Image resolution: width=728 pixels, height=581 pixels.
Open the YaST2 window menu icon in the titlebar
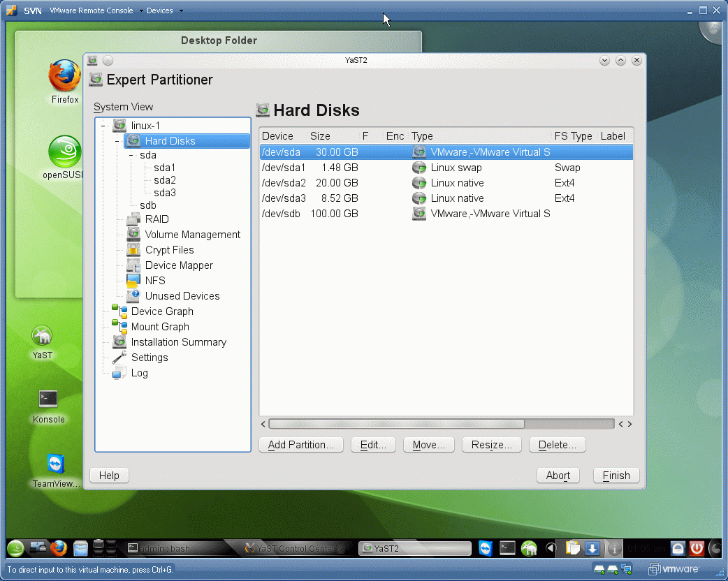click(92, 60)
